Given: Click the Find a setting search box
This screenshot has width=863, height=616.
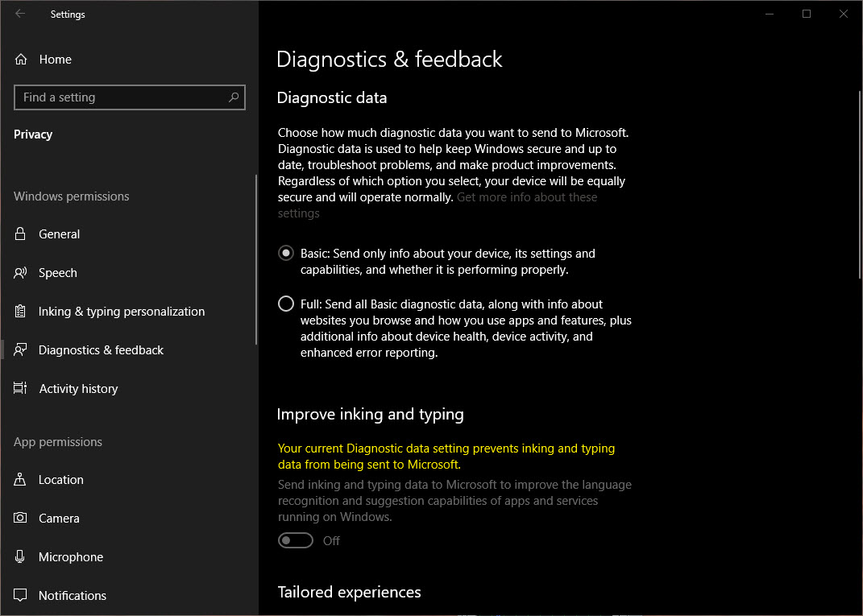Looking at the screenshot, I should [121, 97].
